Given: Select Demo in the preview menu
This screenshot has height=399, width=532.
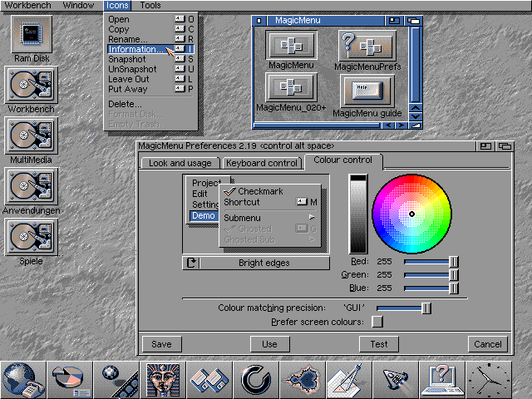Looking at the screenshot, I should click(x=204, y=215).
